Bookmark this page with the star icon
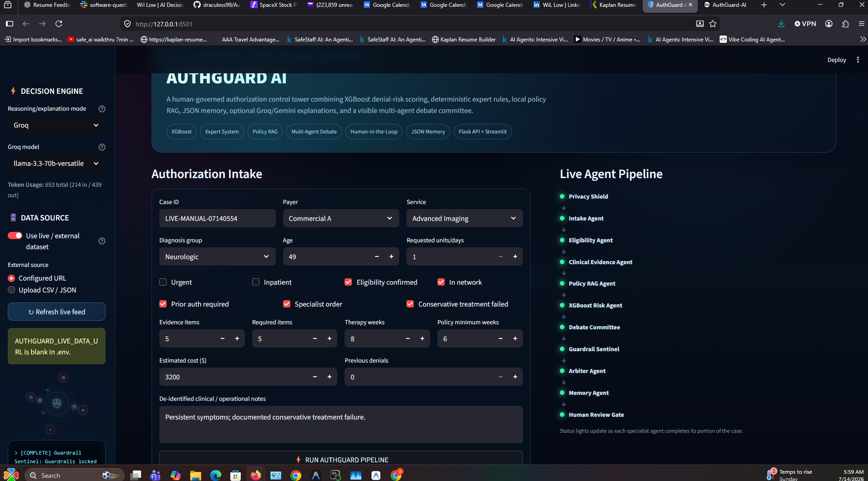Viewport: 868px width, 481px height. click(x=713, y=24)
